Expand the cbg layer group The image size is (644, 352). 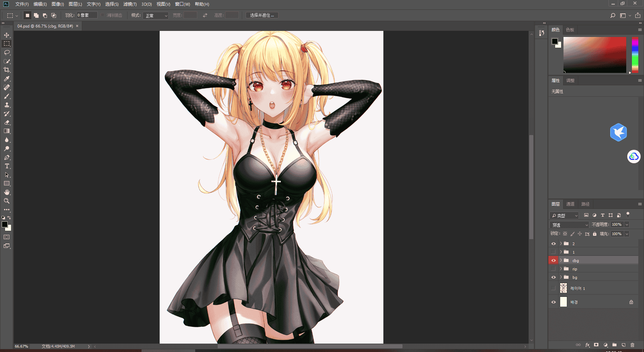click(561, 260)
